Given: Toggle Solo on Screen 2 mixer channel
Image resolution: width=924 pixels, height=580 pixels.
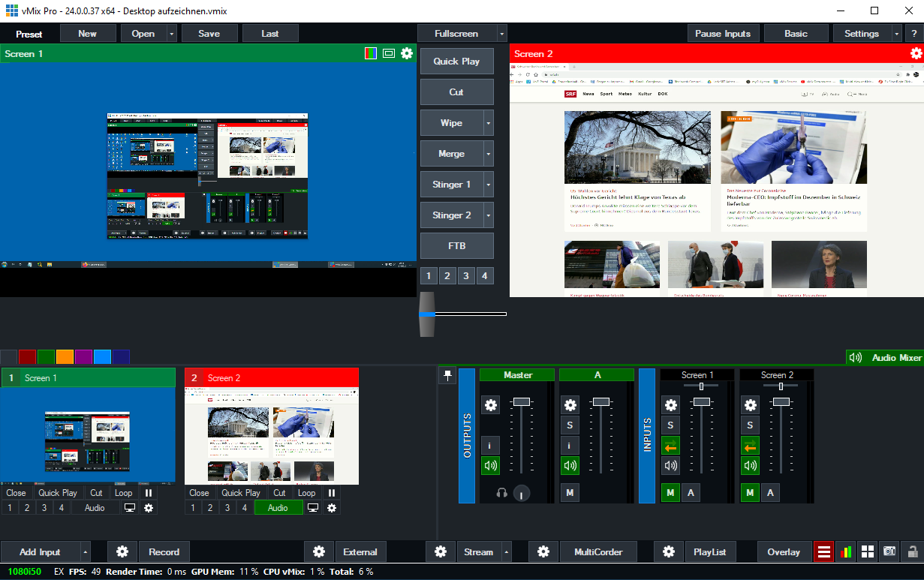Looking at the screenshot, I should click(750, 425).
